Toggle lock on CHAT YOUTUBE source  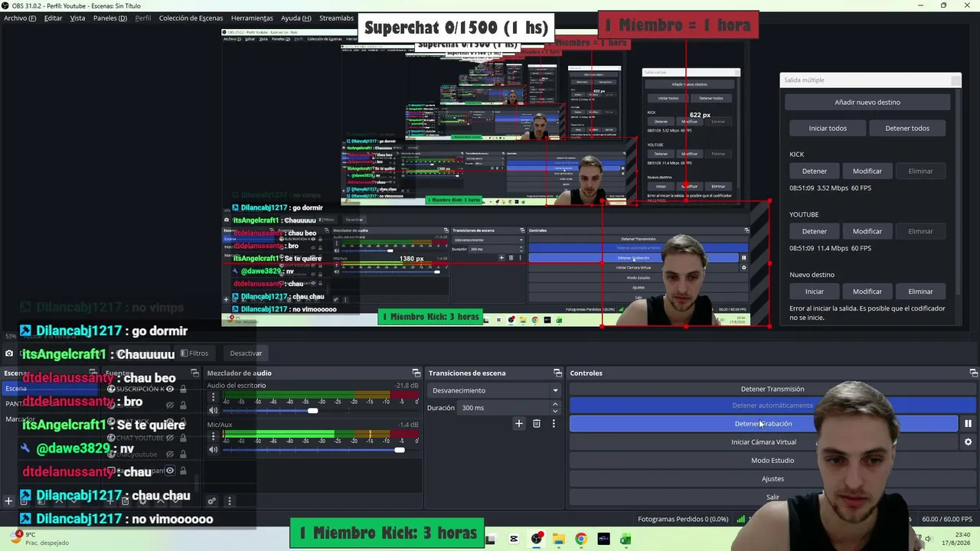point(183,438)
